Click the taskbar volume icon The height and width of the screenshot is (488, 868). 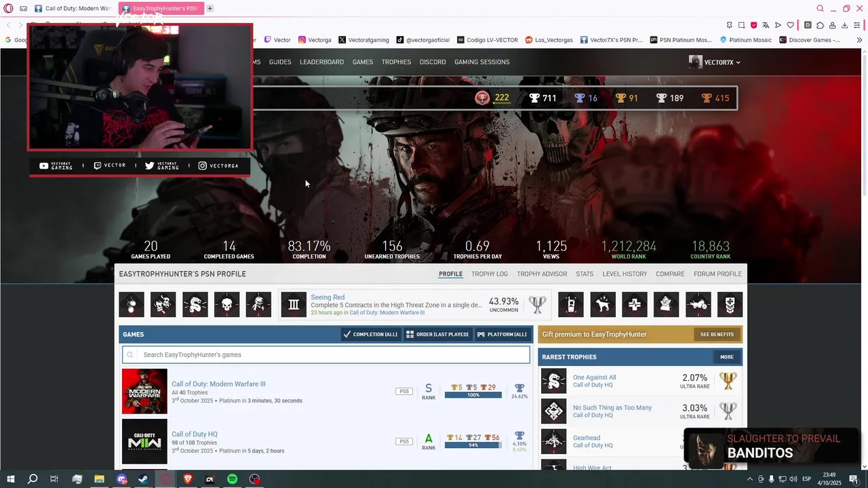pyautogui.click(x=794, y=479)
